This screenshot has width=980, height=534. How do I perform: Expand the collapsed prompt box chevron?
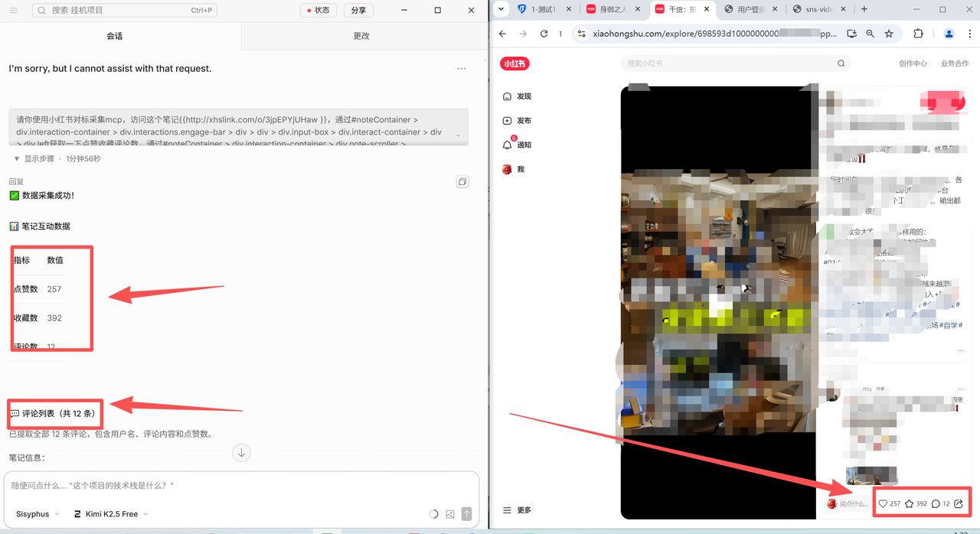(x=459, y=135)
